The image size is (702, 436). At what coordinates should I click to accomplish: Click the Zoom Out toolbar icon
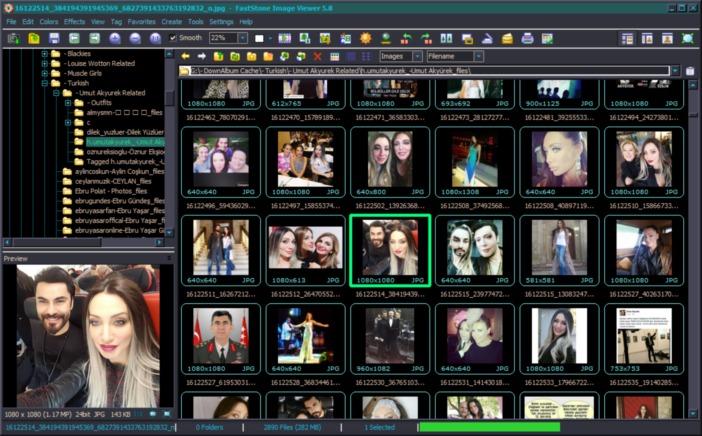(135, 38)
